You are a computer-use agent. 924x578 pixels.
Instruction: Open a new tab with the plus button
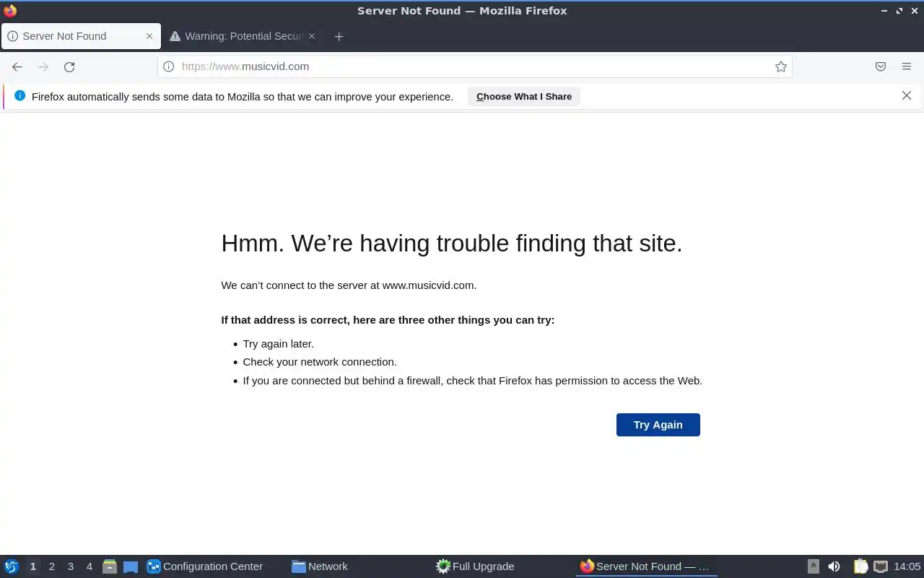click(x=339, y=36)
